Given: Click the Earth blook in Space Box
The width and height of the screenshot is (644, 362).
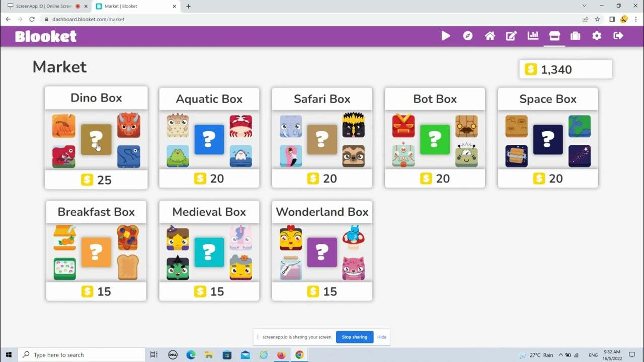Looking at the screenshot, I should click(x=580, y=126).
